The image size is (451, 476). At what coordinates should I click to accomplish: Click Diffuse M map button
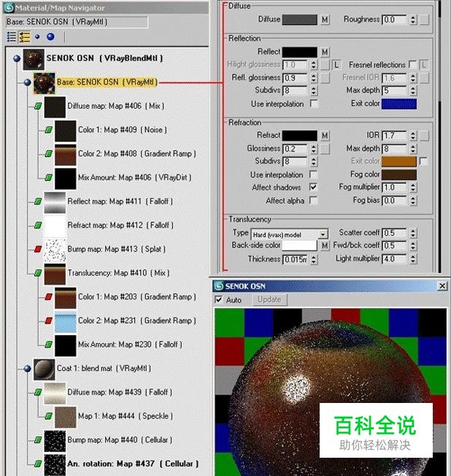pyautogui.click(x=325, y=20)
